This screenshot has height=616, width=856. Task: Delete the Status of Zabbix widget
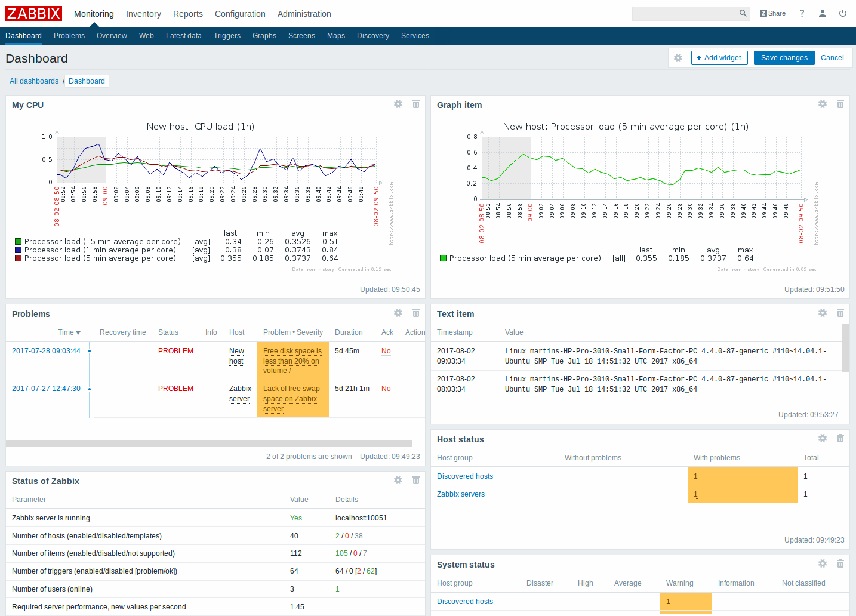(x=416, y=480)
